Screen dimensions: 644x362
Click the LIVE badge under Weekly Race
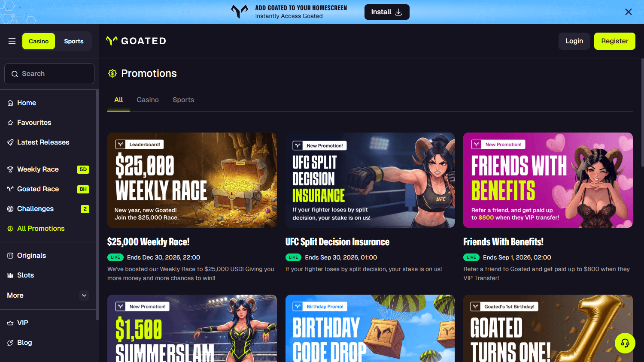click(x=115, y=257)
